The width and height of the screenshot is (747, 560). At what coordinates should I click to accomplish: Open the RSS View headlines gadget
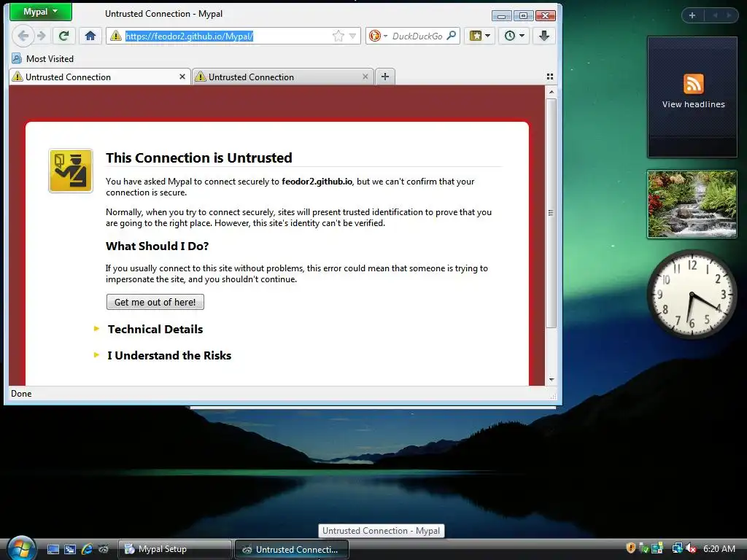[692, 97]
